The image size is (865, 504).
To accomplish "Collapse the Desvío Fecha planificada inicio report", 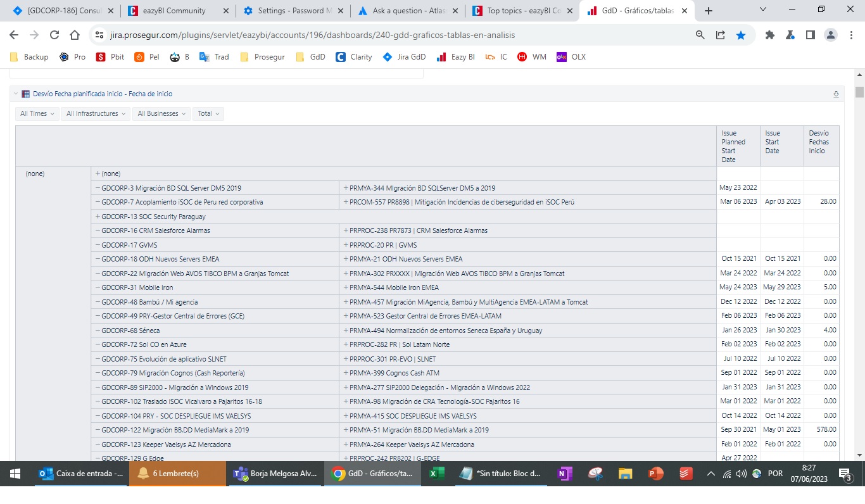I will pyautogui.click(x=16, y=93).
